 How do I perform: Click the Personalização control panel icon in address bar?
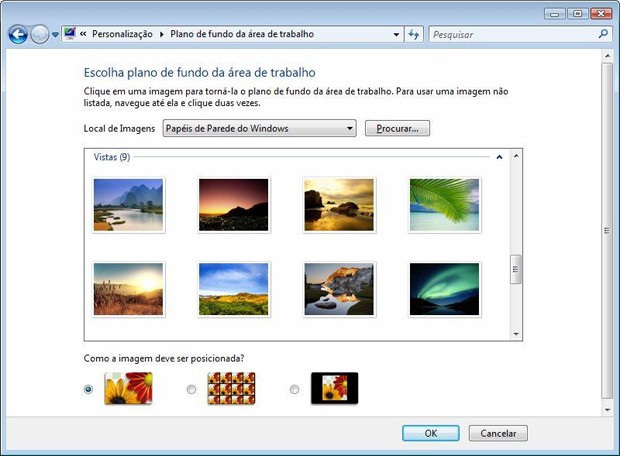pyautogui.click(x=70, y=34)
